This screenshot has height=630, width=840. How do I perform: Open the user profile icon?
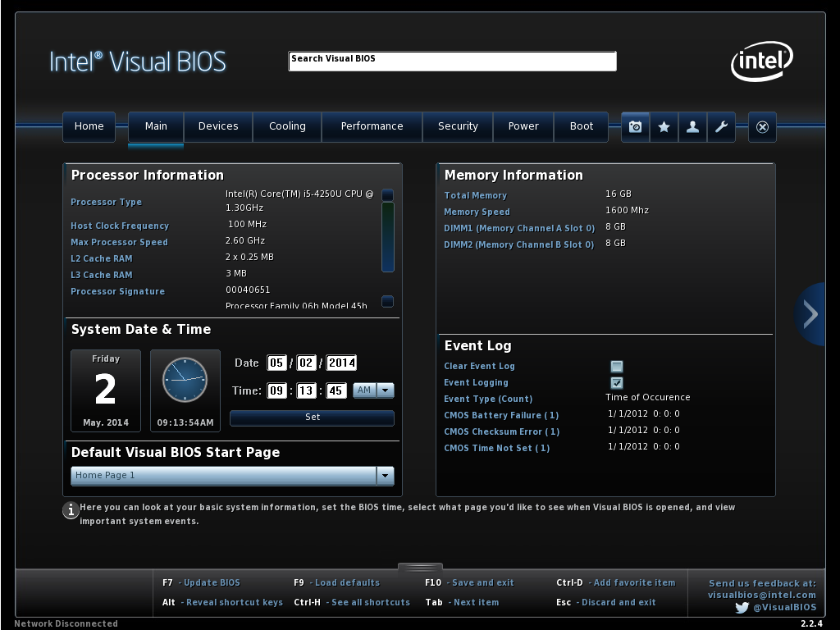[x=692, y=126]
